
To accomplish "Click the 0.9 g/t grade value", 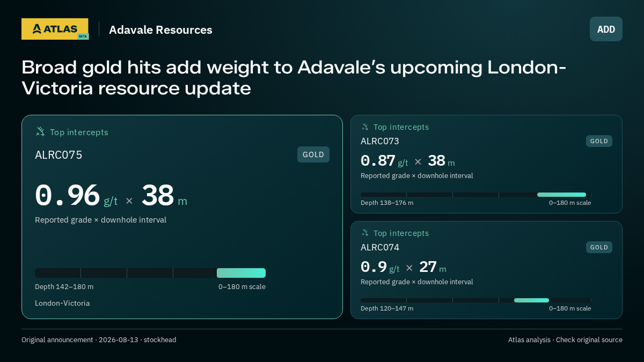I will [x=380, y=267].
